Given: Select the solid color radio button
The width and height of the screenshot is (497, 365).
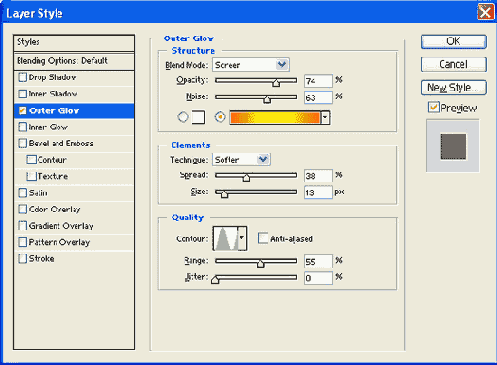Looking at the screenshot, I should [x=183, y=117].
